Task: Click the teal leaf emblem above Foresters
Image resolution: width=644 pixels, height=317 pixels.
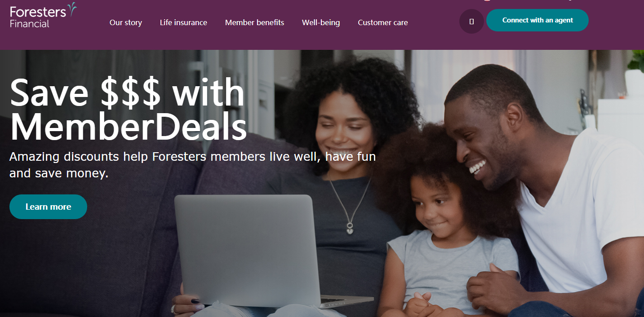Action: [71, 9]
